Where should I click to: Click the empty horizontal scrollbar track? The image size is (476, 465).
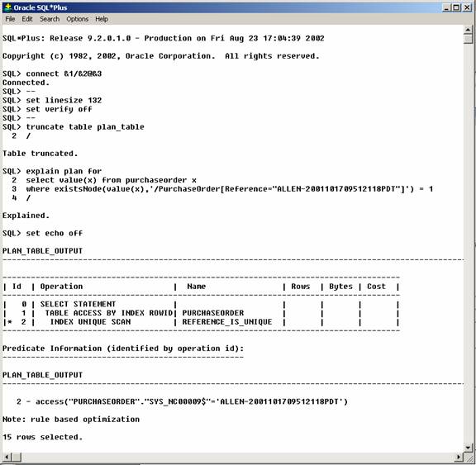[x=238, y=457]
